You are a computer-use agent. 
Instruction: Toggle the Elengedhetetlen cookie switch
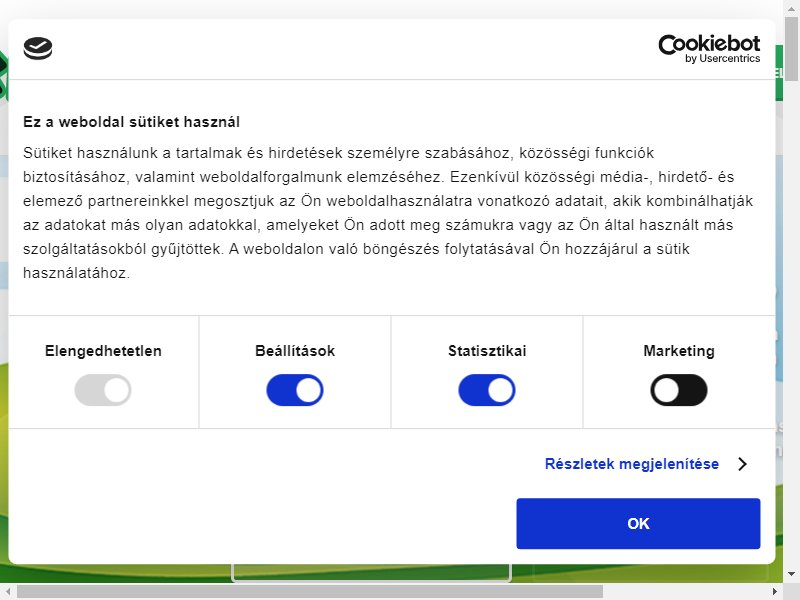[103, 390]
